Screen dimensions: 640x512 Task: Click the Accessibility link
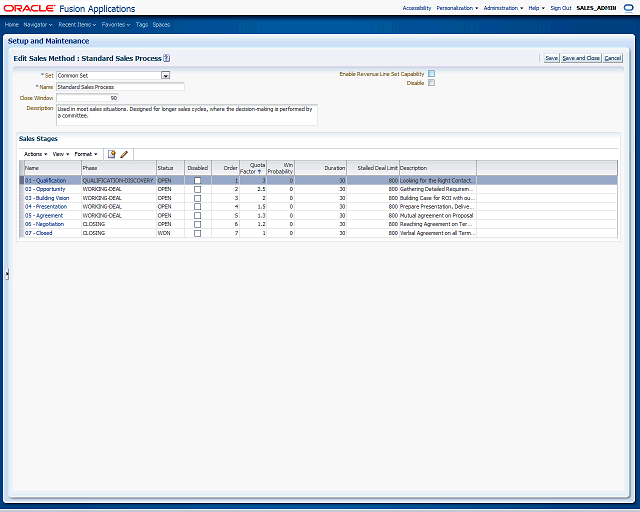[x=417, y=8]
